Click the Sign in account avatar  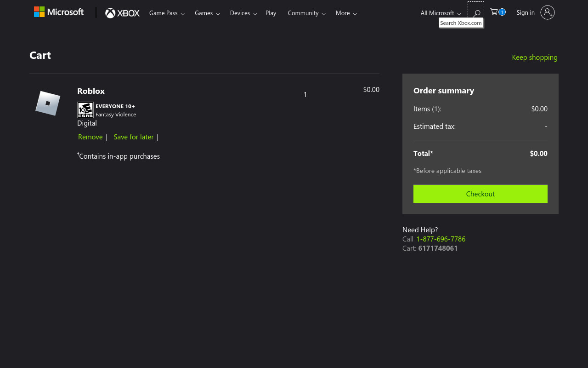[548, 12]
